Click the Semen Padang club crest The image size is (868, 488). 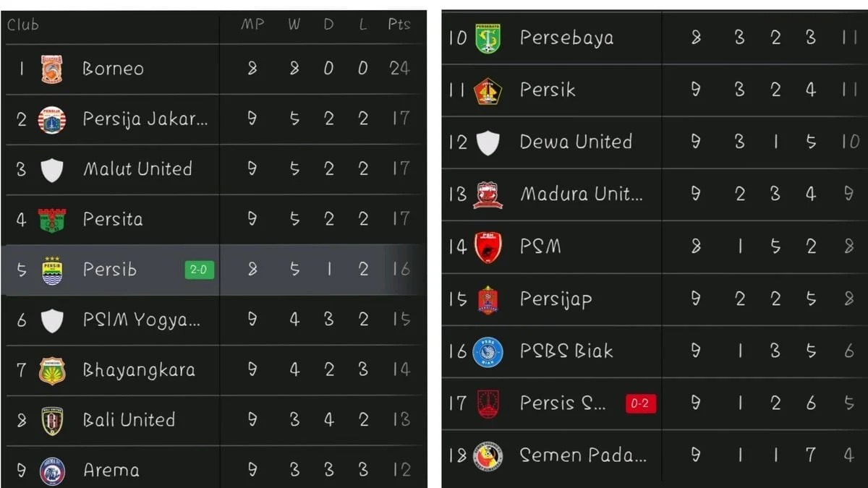(x=488, y=455)
